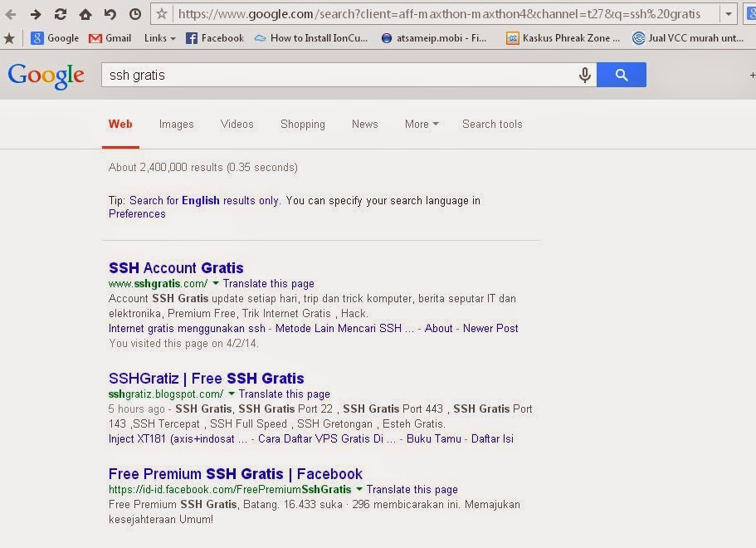The height and width of the screenshot is (548, 756).
Task: Open the Newer Post sitelink
Action: tap(490, 329)
